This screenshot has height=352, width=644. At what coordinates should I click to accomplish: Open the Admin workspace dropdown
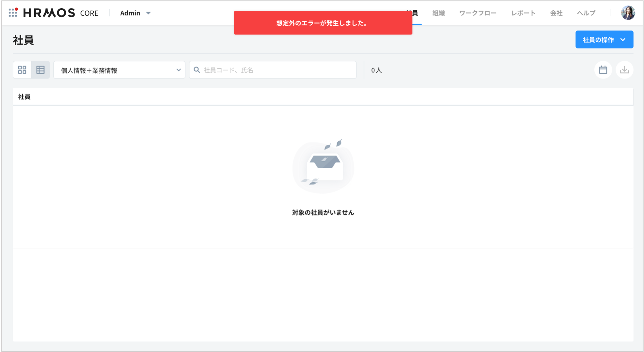[135, 13]
